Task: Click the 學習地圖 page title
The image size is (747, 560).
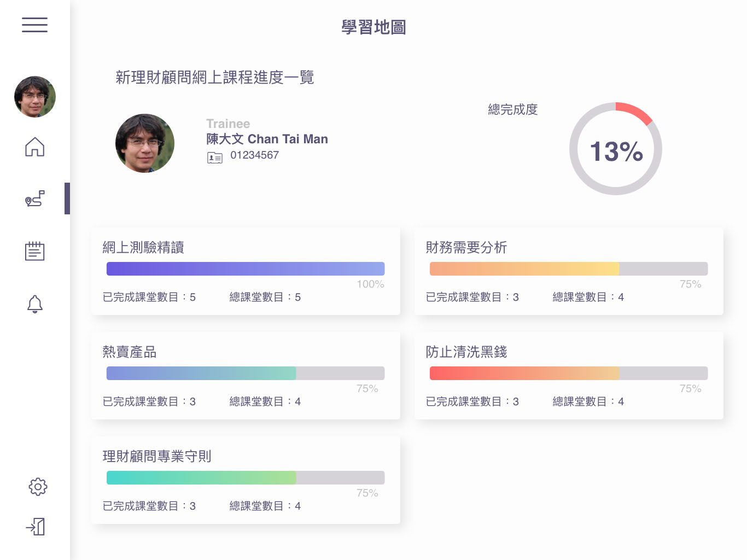Action: [x=374, y=27]
